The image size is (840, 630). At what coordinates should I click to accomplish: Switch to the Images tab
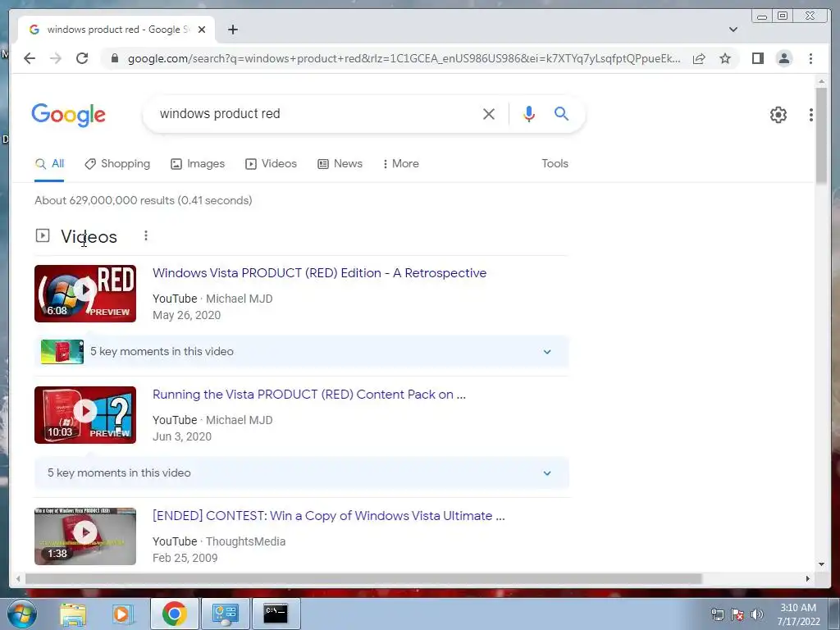pyautogui.click(x=198, y=164)
